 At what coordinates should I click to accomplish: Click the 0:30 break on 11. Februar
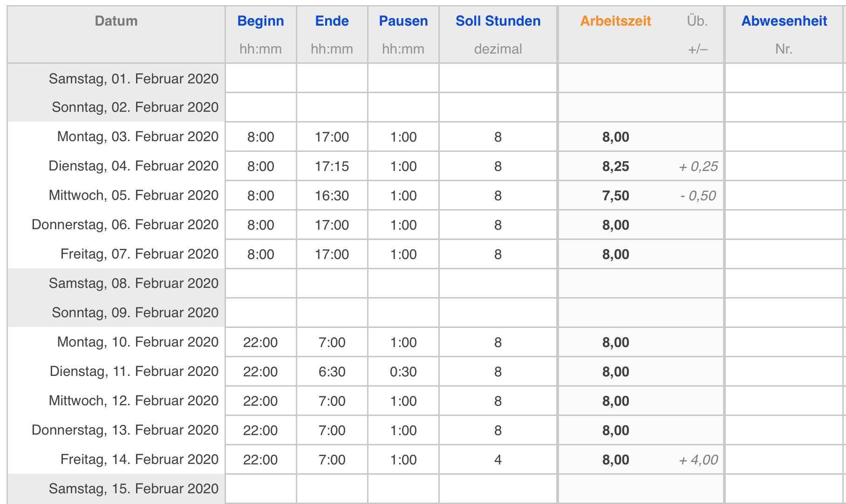coord(403,372)
